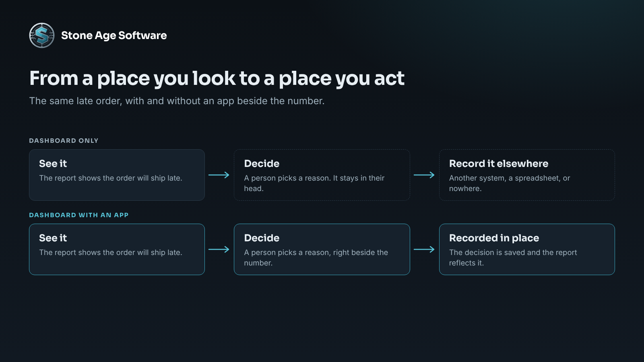644x362 pixels.
Task: Select the 'See it' card under Dashboard Only
Action: [117, 175]
